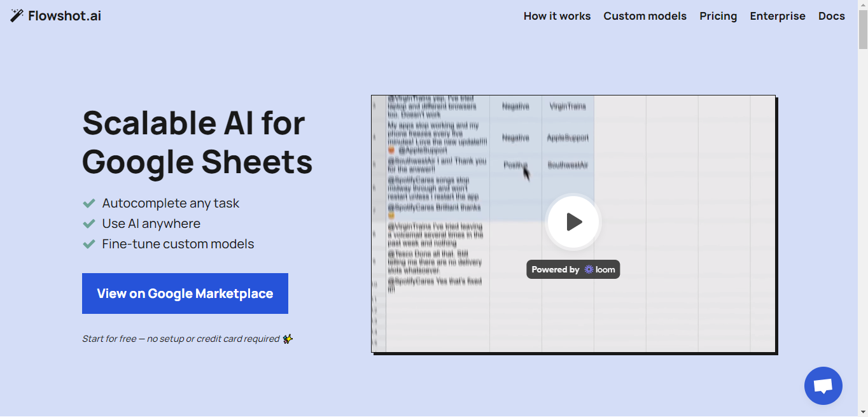Click the demo video thumbnail spreadsheet
Image resolution: width=868 pixels, height=417 pixels.
(573, 223)
